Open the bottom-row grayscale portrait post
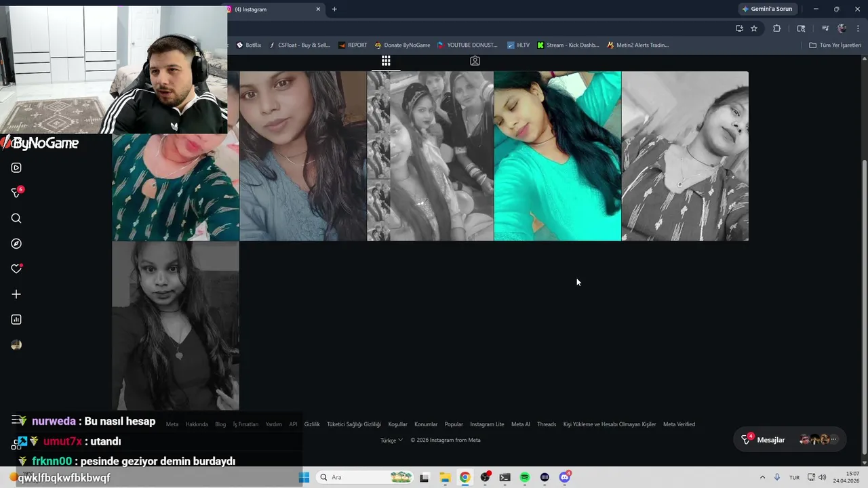 pyautogui.click(x=176, y=326)
